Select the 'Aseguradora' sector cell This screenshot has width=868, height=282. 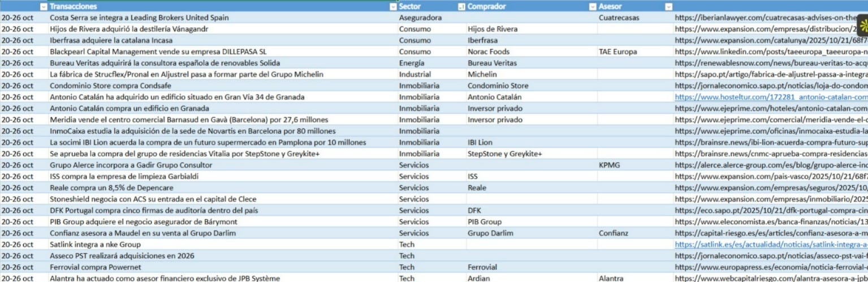pos(432,18)
